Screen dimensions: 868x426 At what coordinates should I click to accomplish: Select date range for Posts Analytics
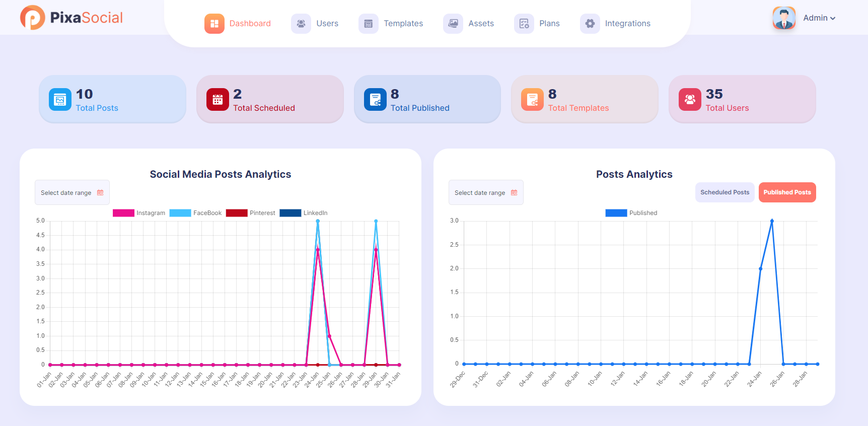(486, 192)
